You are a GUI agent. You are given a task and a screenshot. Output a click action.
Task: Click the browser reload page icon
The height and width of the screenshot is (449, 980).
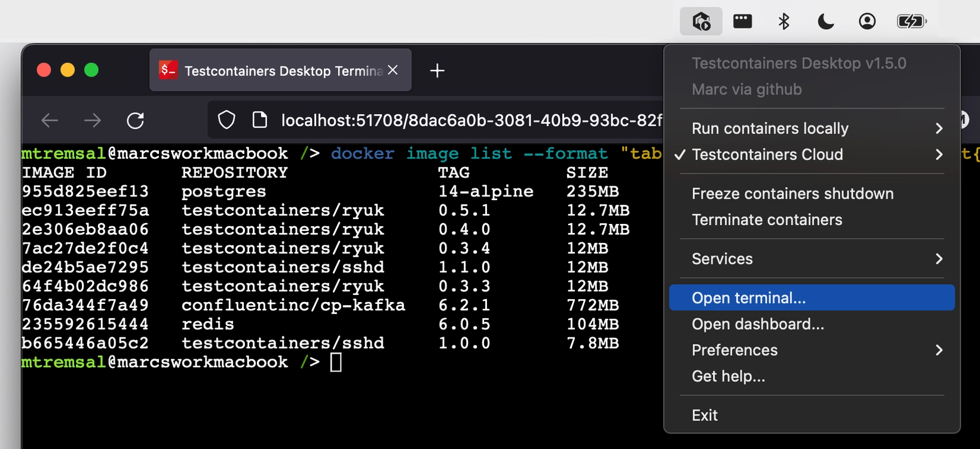coord(136,121)
